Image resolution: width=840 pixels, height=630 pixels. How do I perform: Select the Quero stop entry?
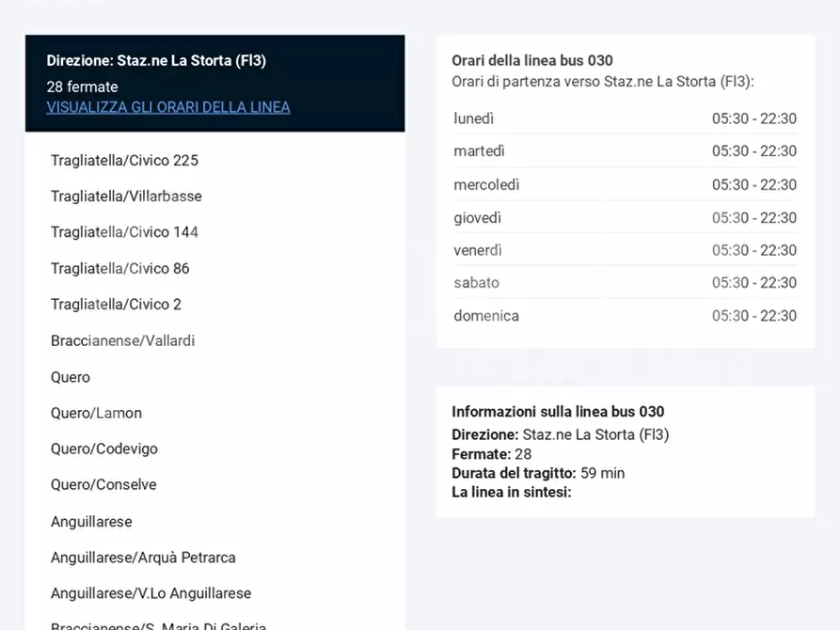(x=71, y=377)
